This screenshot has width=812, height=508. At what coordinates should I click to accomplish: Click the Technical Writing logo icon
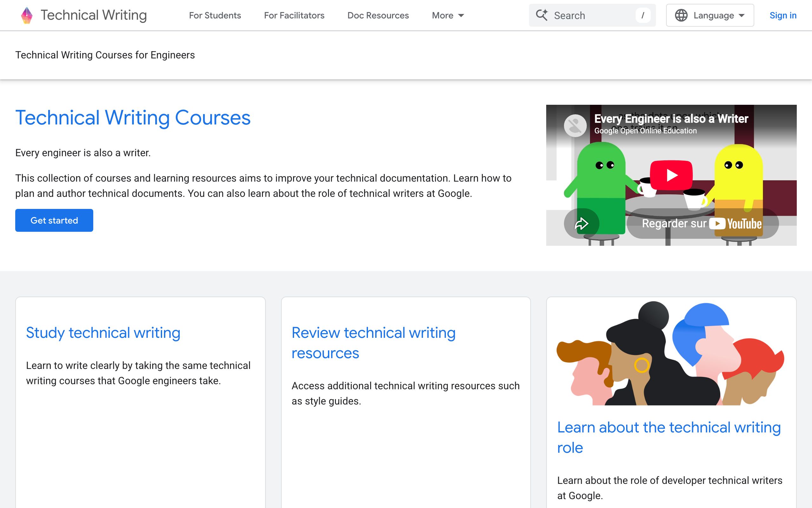coord(27,16)
